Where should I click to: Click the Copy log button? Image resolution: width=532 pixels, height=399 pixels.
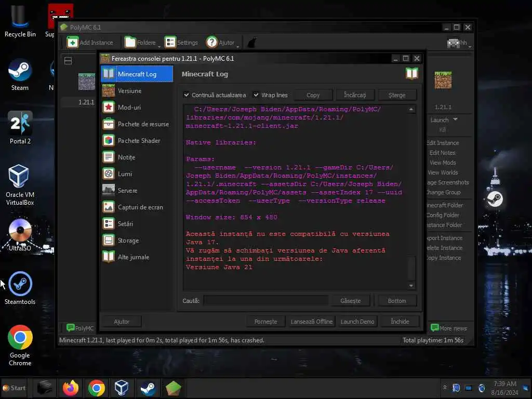(313, 95)
